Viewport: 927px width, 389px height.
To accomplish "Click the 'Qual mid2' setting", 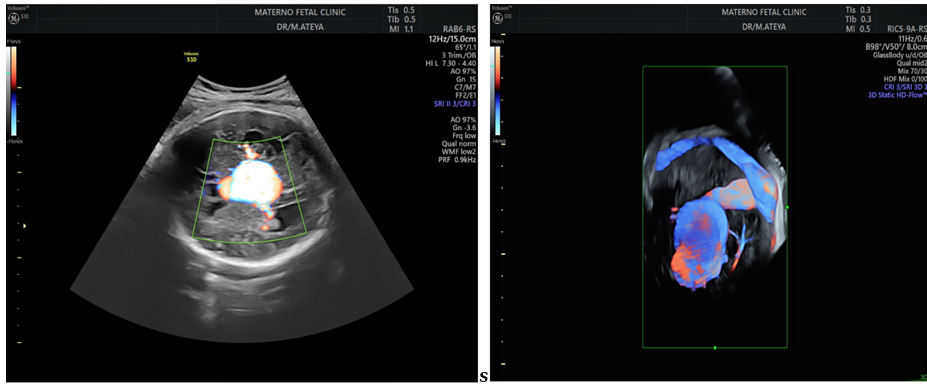I will (912, 63).
